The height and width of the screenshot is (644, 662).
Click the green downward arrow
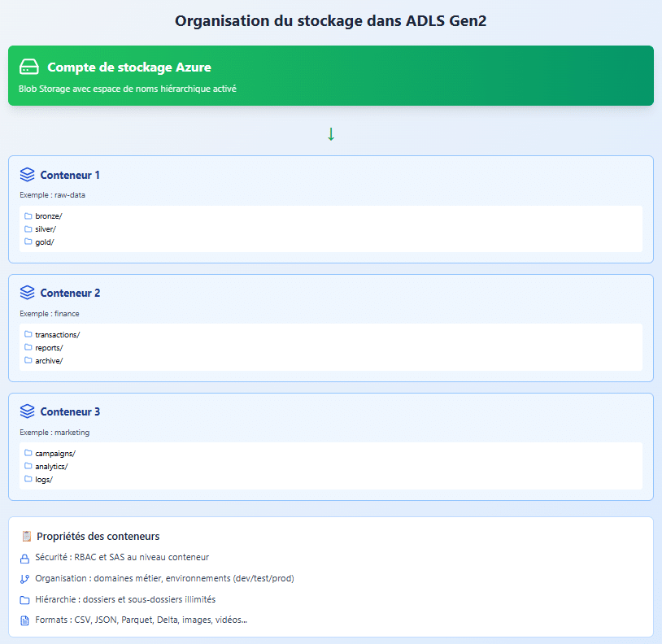(331, 134)
